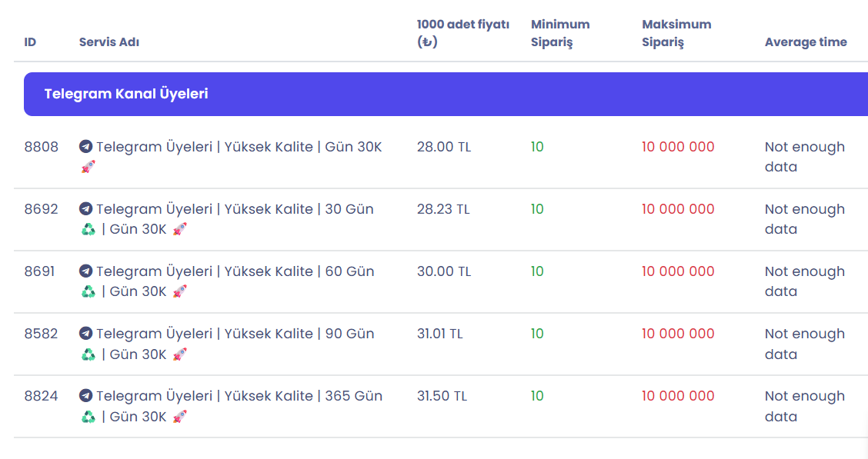
Task: Click the Telegram icon in service 8692 row
Action: pos(86,209)
